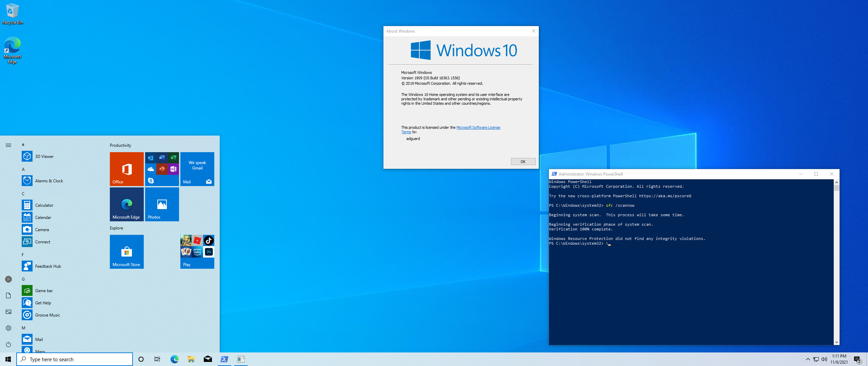868x366 pixels.
Task: Click the letter M section header
Action: (24, 328)
